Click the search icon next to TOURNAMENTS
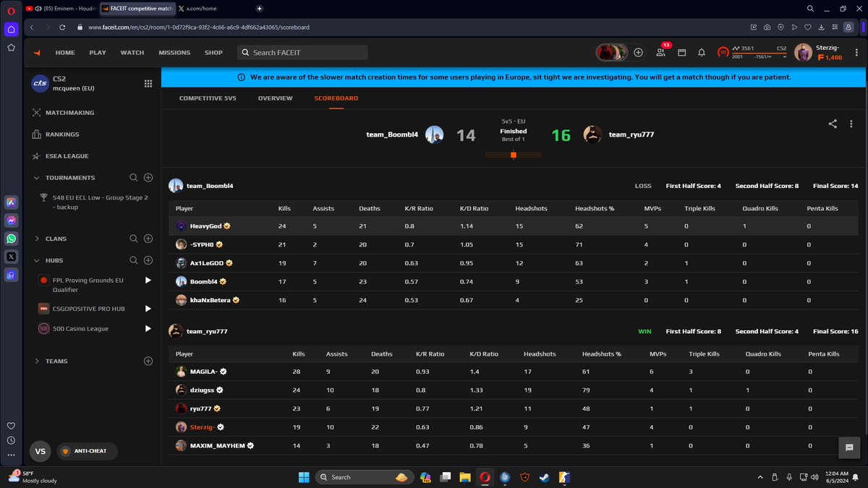868x488 pixels. click(133, 177)
